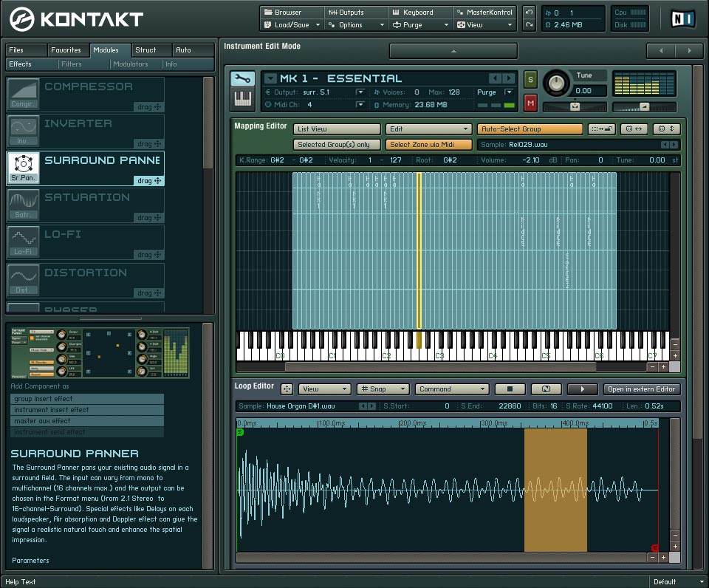
Task: Click the wrench instrument edit icon
Action: coord(242,78)
